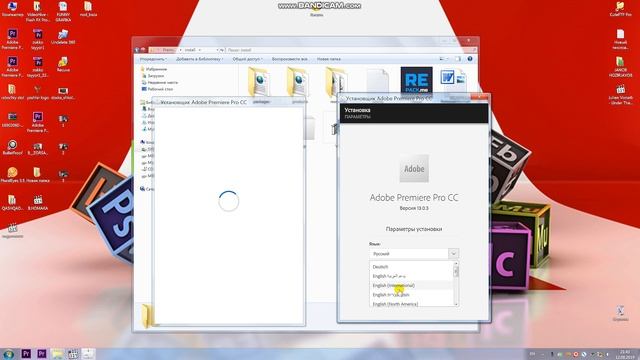Select the RE PACK.me image file
640x360 pixels.
pos(416,81)
